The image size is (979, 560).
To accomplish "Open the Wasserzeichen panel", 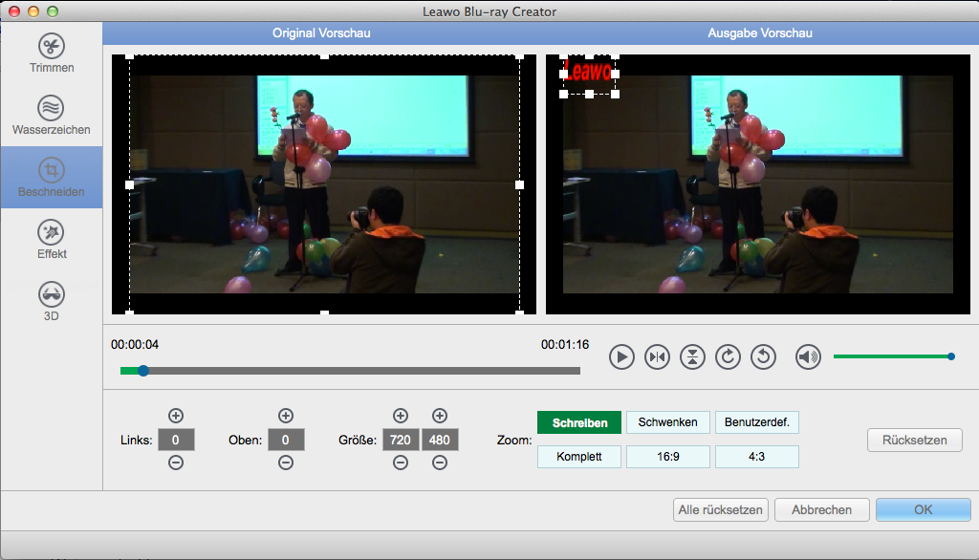I will (x=52, y=116).
